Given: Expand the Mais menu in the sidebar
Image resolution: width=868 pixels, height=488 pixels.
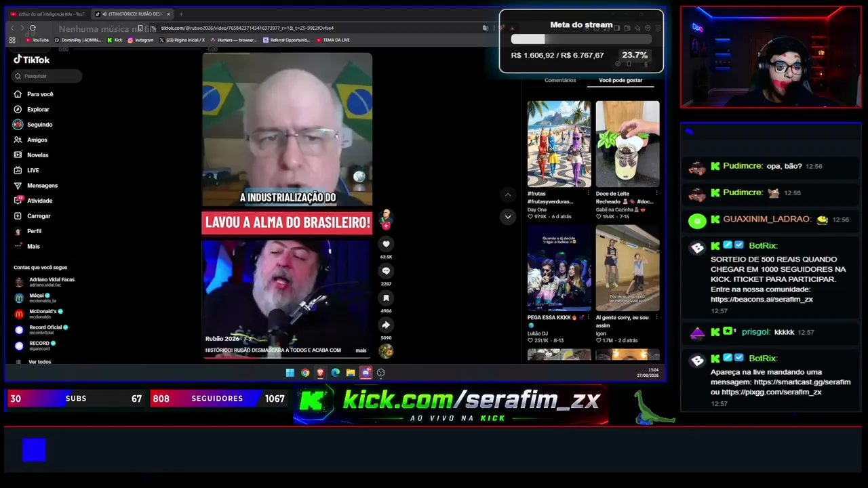Looking at the screenshot, I should tap(27, 247).
